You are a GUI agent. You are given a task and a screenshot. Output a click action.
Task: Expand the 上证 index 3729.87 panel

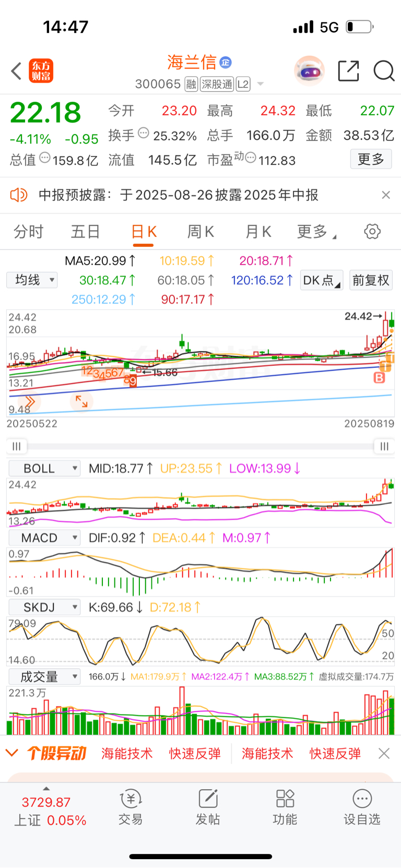50,810
